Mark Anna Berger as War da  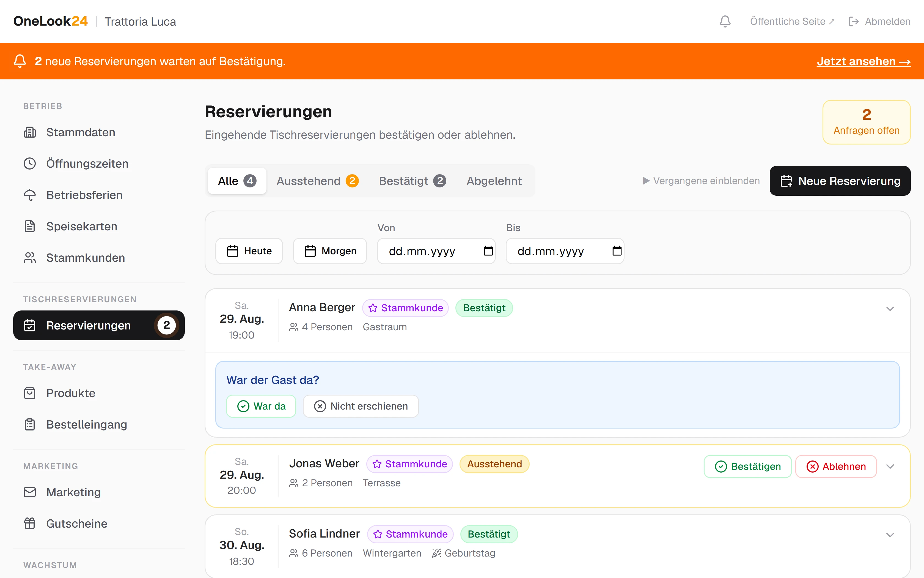(x=261, y=406)
